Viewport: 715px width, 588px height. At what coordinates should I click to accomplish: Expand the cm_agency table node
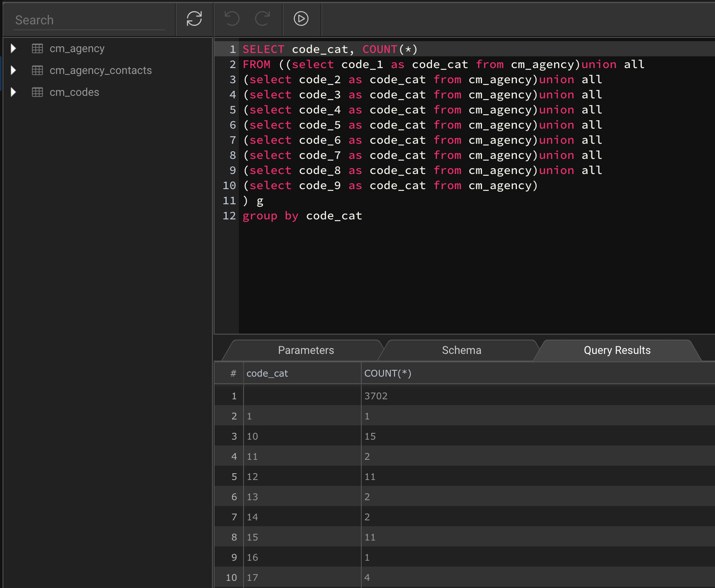(x=13, y=48)
